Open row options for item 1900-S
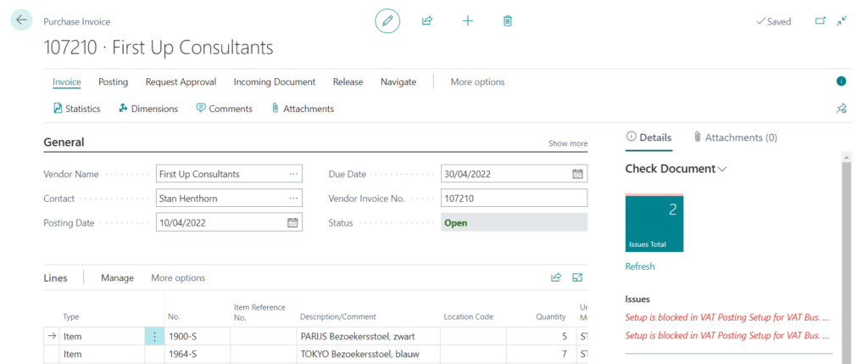 point(154,337)
